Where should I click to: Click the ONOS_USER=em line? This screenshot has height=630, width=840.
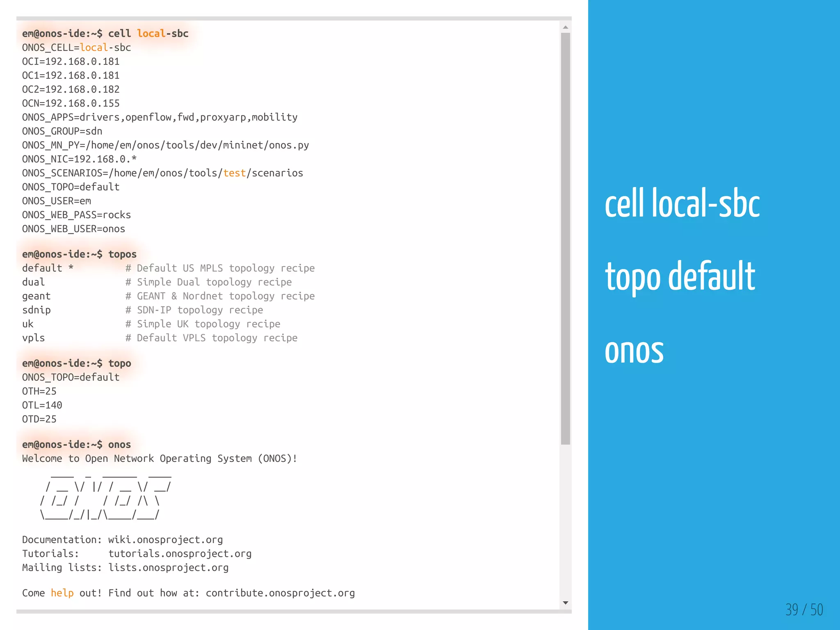point(57,201)
